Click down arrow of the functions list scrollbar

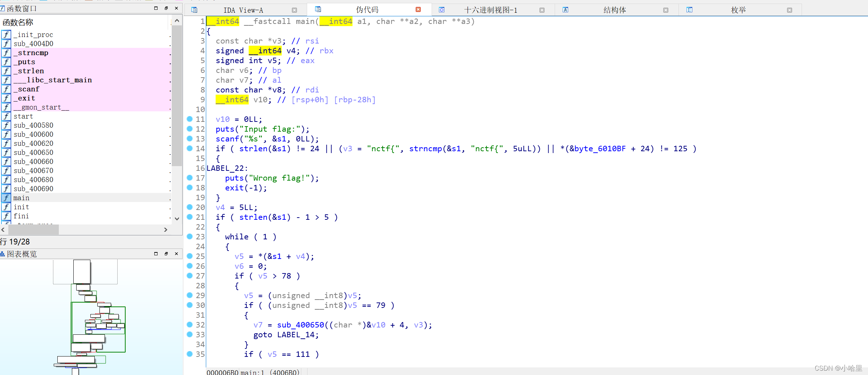click(x=177, y=219)
